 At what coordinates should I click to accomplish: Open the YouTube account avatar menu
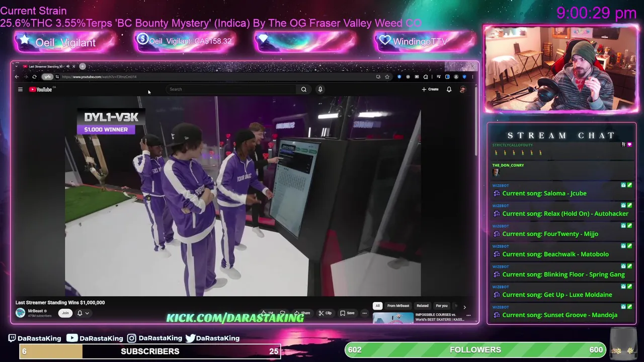pyautogui.click(x=463, y=89)
